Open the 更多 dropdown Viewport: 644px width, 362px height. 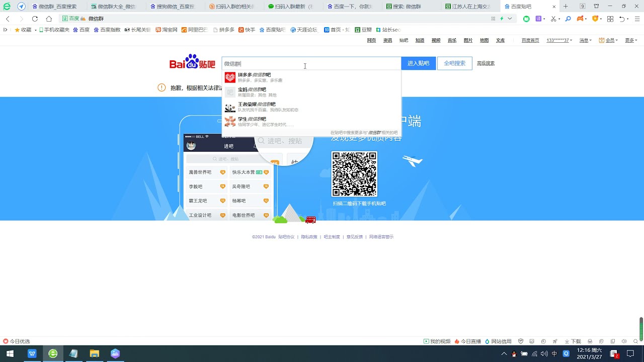click(x=631, y=40)
